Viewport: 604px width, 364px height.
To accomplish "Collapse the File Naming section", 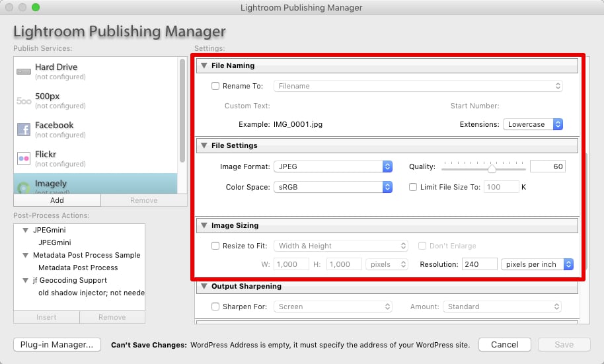I will pyautogui.click(x=204, y=65).
